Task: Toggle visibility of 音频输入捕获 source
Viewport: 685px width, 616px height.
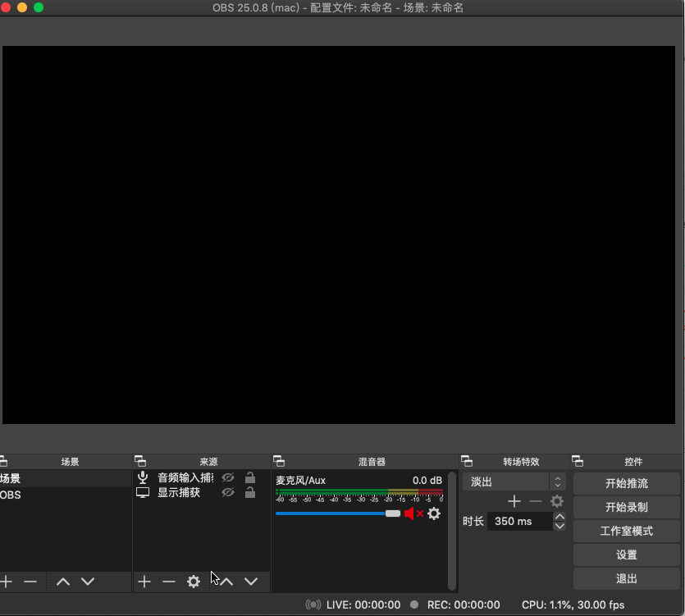Action: (229, 477)
